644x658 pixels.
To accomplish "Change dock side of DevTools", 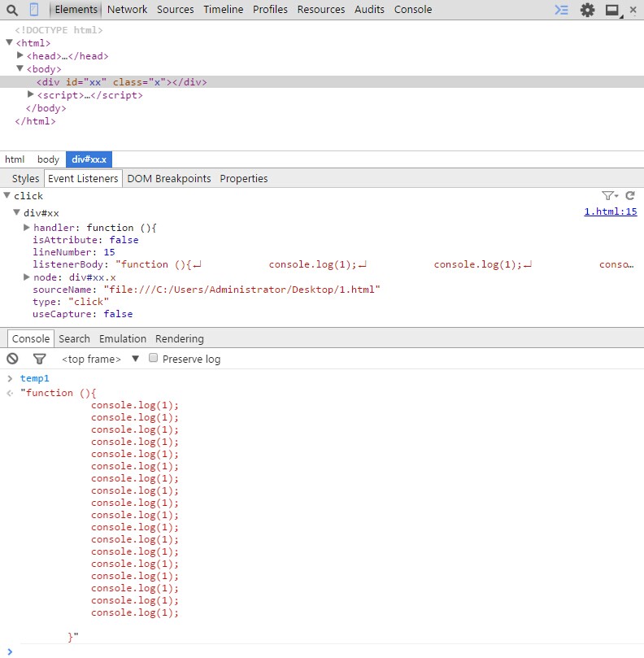I will click(613, 10).
